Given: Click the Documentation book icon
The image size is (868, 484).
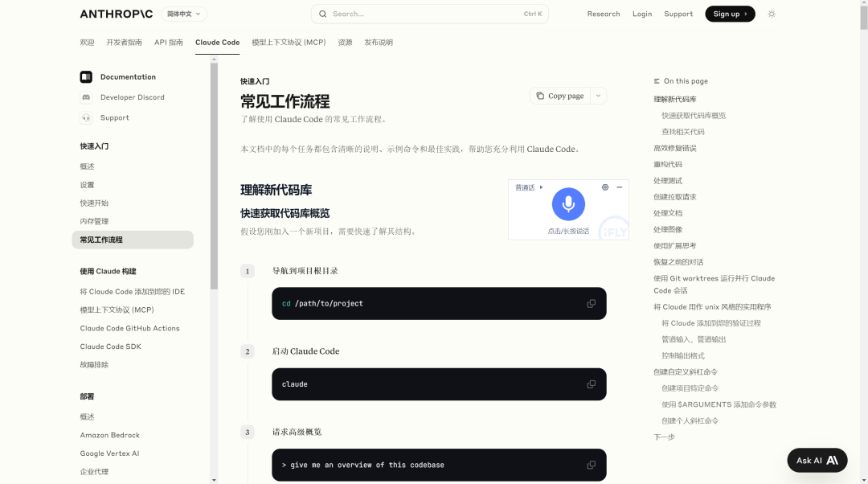Looking at the screenshot, I should 86,77.
